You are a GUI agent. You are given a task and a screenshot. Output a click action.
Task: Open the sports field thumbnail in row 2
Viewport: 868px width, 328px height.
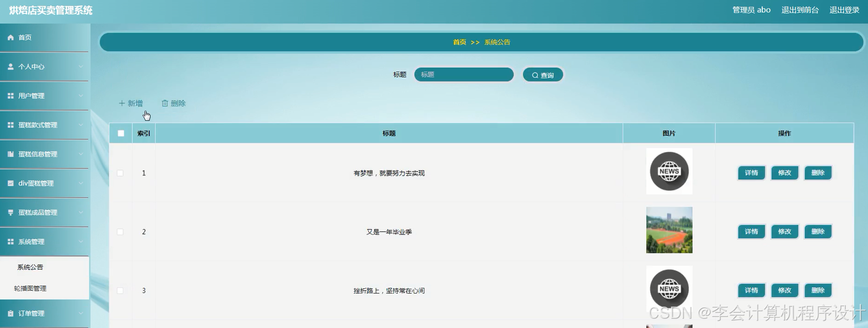click(669, 230)
